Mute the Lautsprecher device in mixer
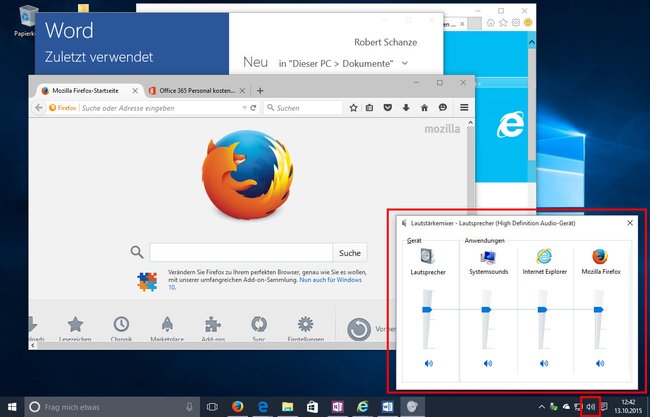The width and height of the screenshot is (650, 417). point(429,364)
